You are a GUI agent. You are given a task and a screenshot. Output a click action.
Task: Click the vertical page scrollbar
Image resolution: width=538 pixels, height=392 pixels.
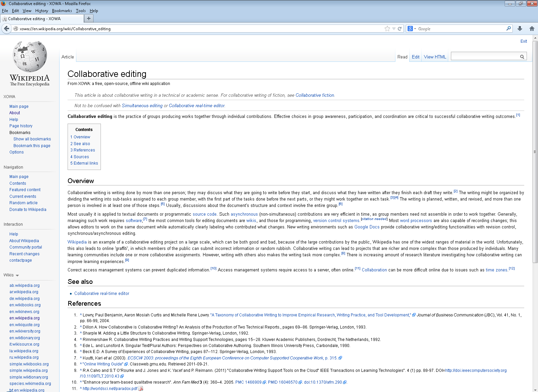535,151
